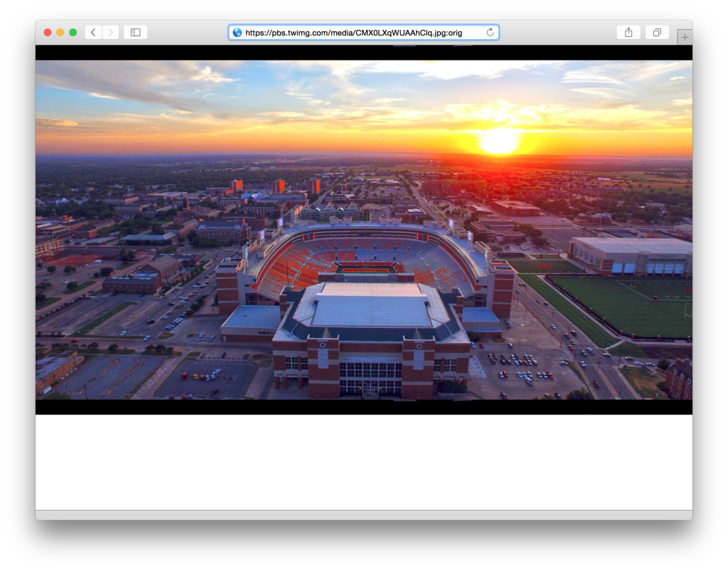Screen dimensions: 728x571
Task: Reload the current image page
Action: 490,33
